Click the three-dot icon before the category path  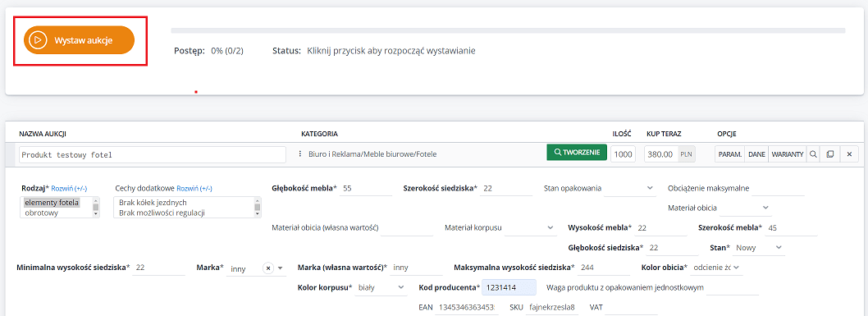[299, 154]
